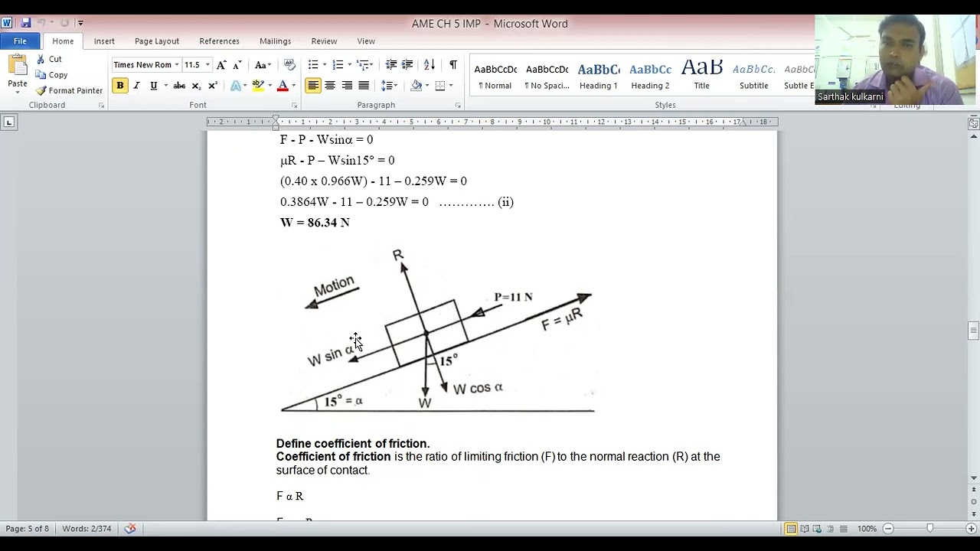Justify the paragraph text

(x=364, y=86)
